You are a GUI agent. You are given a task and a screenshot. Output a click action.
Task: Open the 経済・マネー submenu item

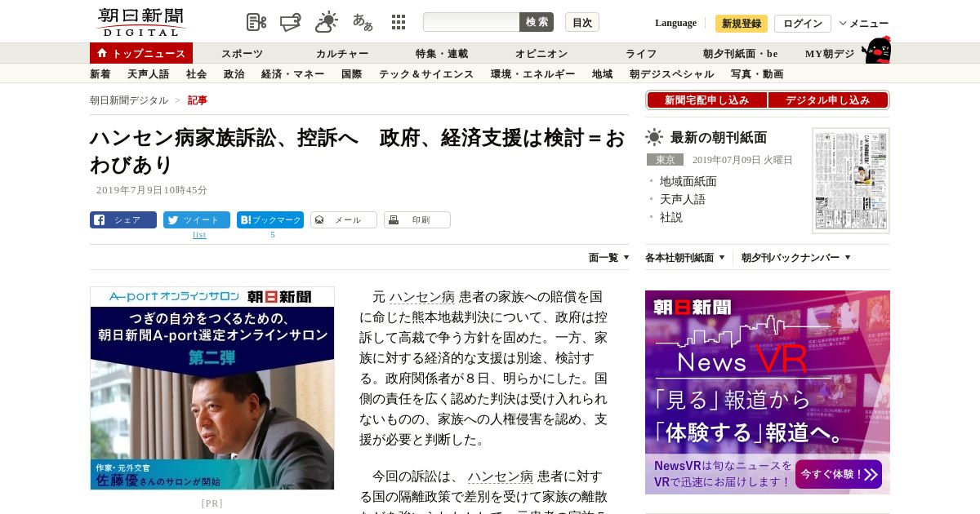pyautogui.click(x=293, y=74)
